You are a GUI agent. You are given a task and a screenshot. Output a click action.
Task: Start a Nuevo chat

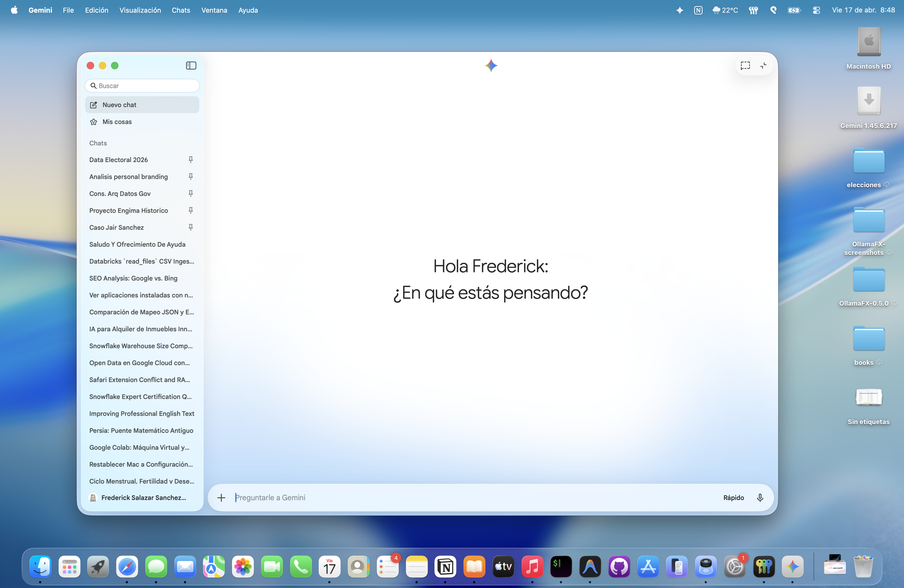click(x=142, y=105)
